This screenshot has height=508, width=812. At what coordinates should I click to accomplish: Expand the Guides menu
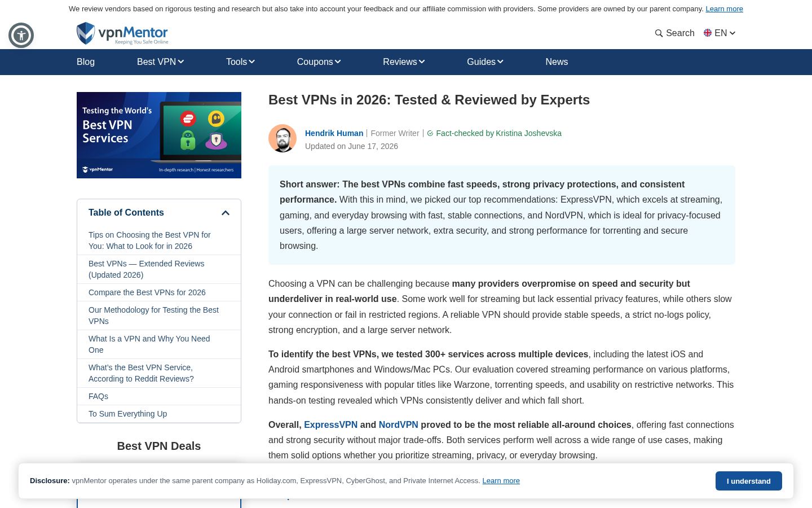click(x=485, y=62)
